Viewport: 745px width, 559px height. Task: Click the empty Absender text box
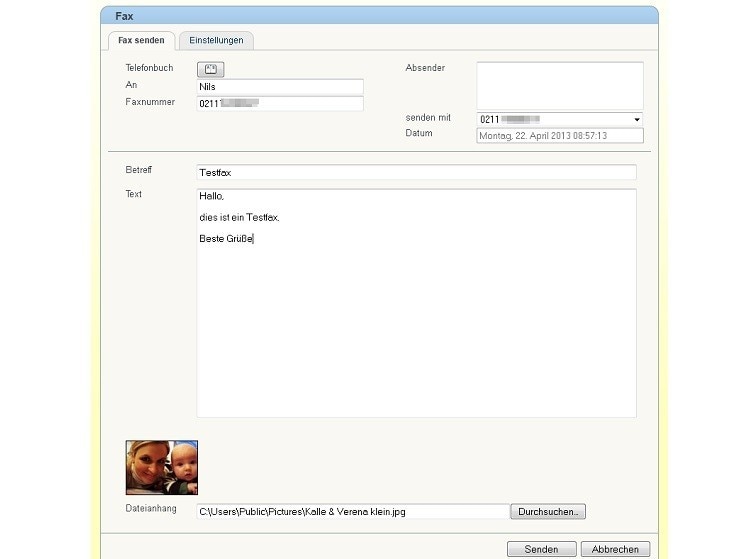tap(559, 85)
